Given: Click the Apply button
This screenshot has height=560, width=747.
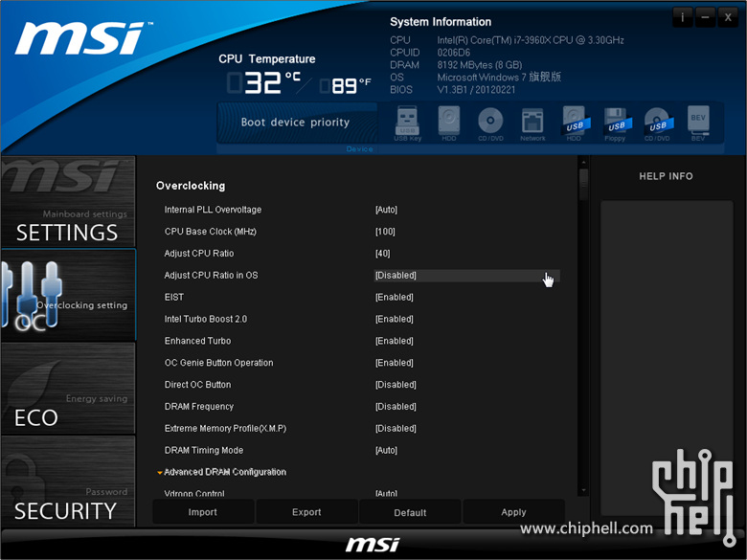Looking at the screenshot, I should tap(513, 512).
